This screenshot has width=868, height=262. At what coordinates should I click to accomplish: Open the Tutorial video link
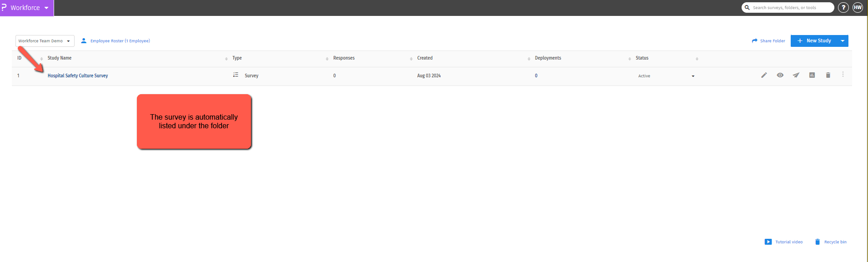coord(784,242)
